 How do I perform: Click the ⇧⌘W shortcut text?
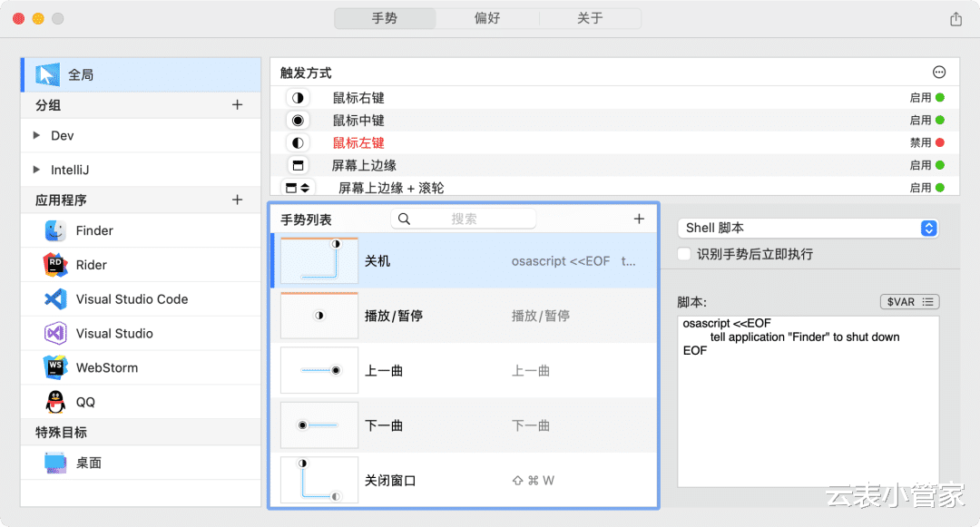(534, 481)
